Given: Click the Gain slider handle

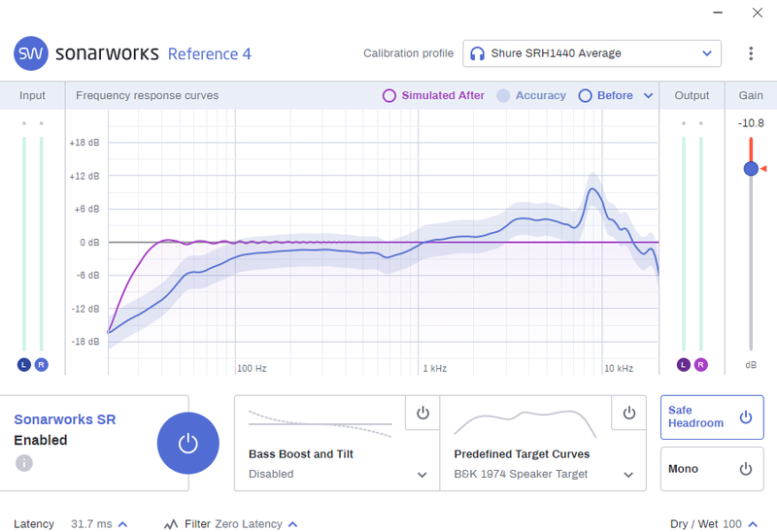Looking at the screenshot, I should (751, 168).
